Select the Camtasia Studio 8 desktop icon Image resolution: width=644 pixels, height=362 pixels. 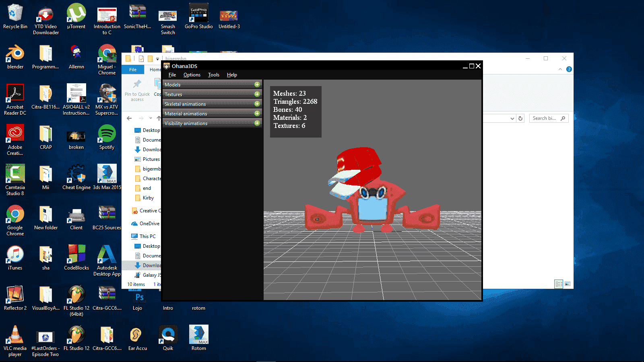tap(15, 180)
